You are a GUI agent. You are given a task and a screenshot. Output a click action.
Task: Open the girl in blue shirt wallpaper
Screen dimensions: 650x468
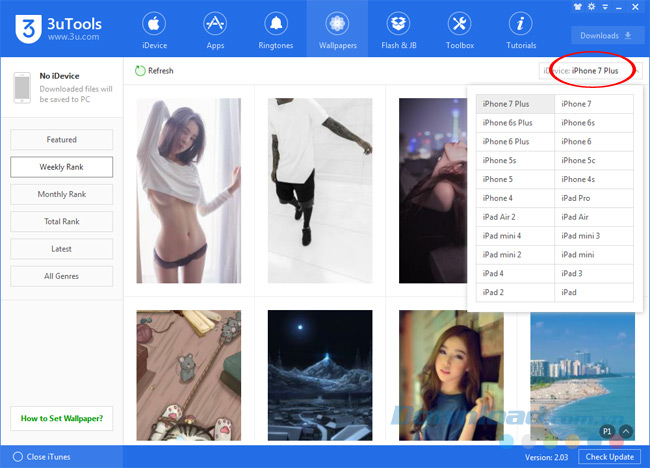tap(451, 375)
